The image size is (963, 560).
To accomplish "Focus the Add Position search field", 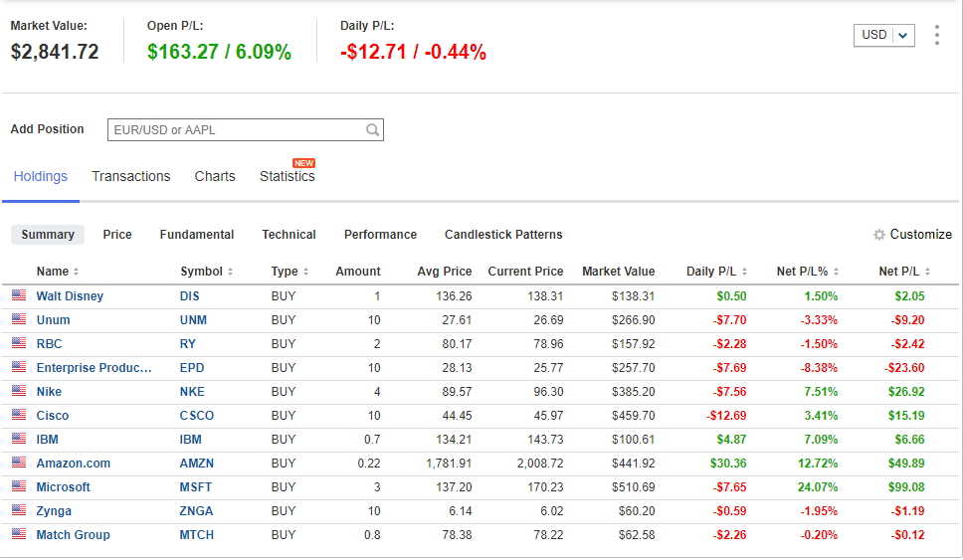I will pos(245,129).
